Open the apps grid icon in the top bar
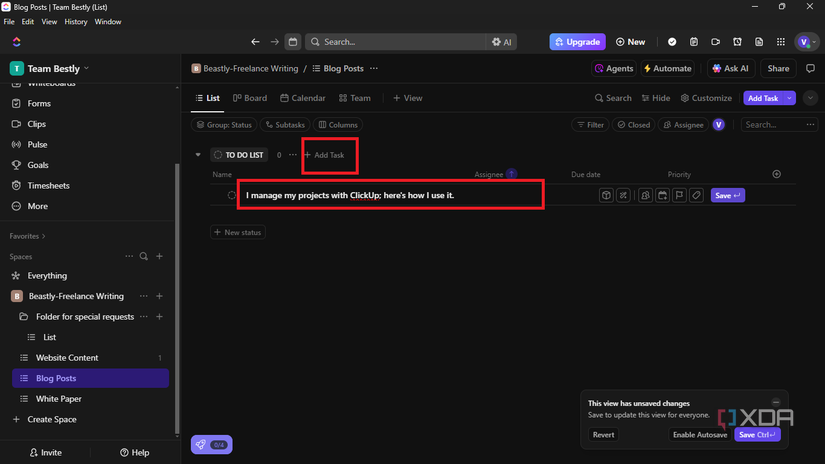The image size is (825, 464). coord(781,42)
